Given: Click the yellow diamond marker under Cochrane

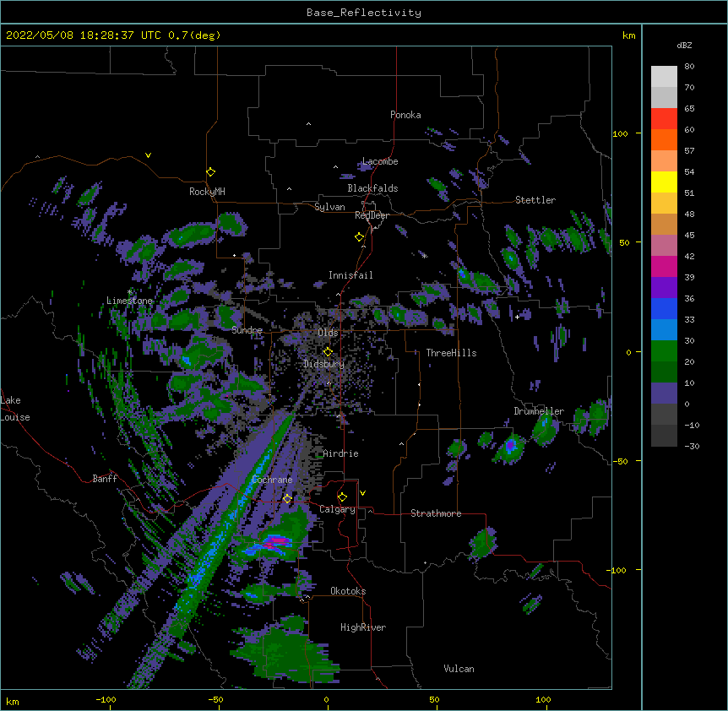Looking at the screenshot, I should pos(287,498).
